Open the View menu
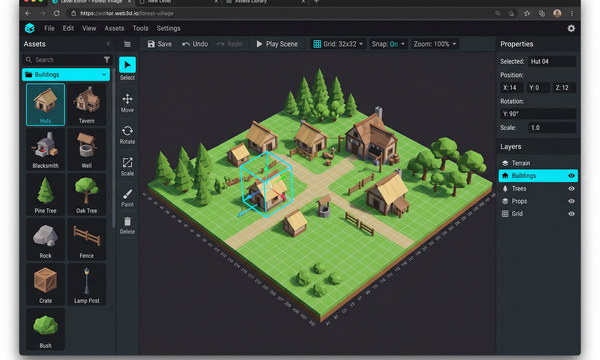Image resolution: width=600 pixels, height=360 pixels. (x=89, y=28)
